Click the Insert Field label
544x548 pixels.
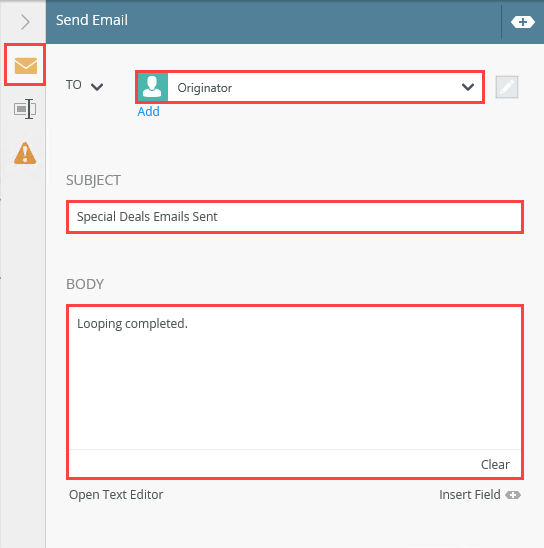point(470,495)
